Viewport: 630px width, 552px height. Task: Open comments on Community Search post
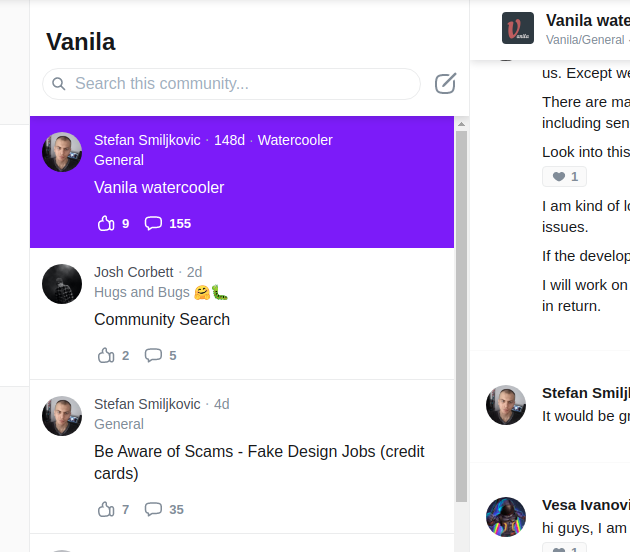click(x=154, y=355)
